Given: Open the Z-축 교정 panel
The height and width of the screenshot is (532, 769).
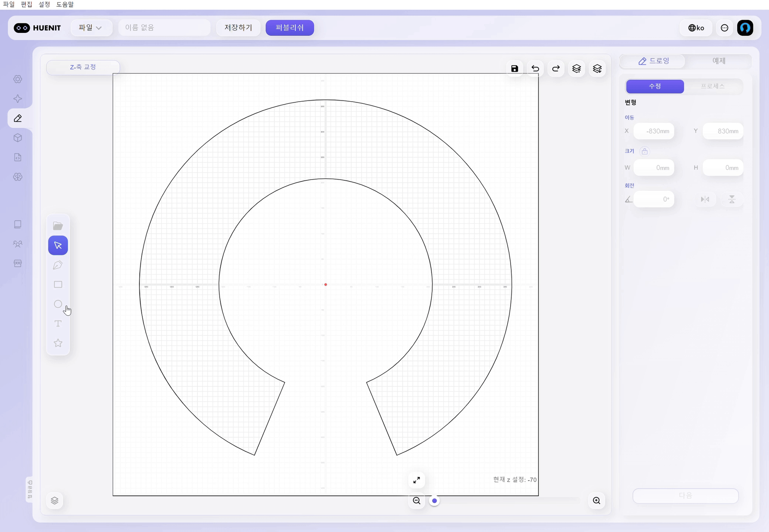Looking at the screenshot, I should tap(83, 67).
